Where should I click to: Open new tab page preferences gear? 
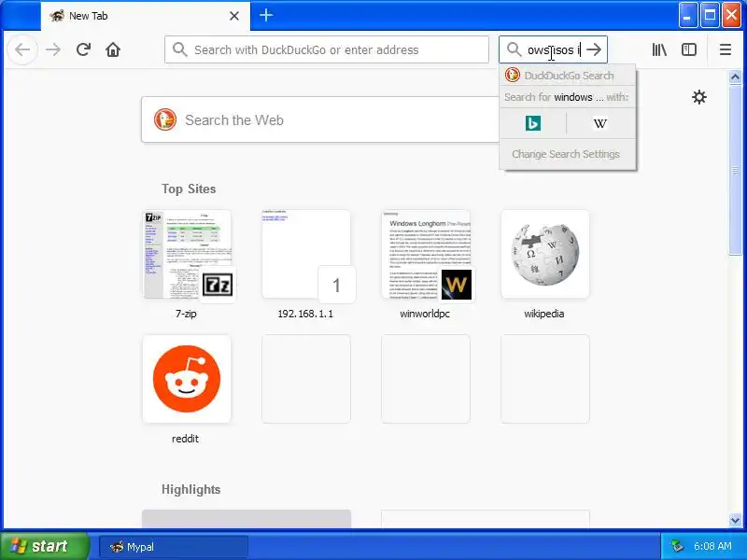pyautogui.click(x=698, y=97)
